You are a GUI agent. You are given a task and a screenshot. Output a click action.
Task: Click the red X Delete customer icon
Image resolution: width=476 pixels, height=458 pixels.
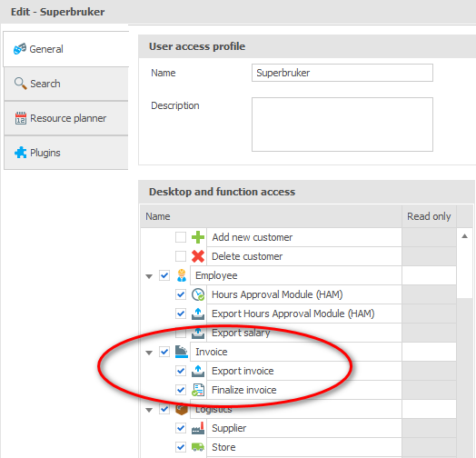pyautogui.click(x=198, y=256)
